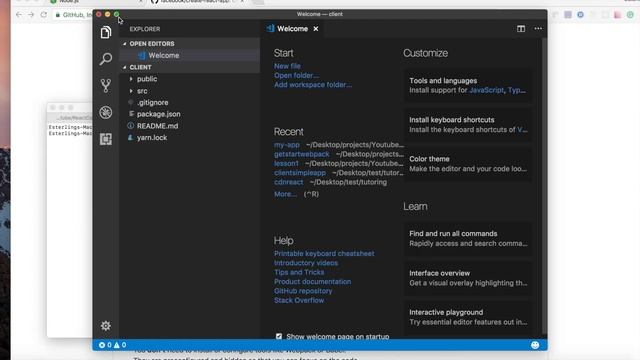Open yarn.lock in the explorer
Viewport: 640px width, 360px height.
[x=189, y=138]
